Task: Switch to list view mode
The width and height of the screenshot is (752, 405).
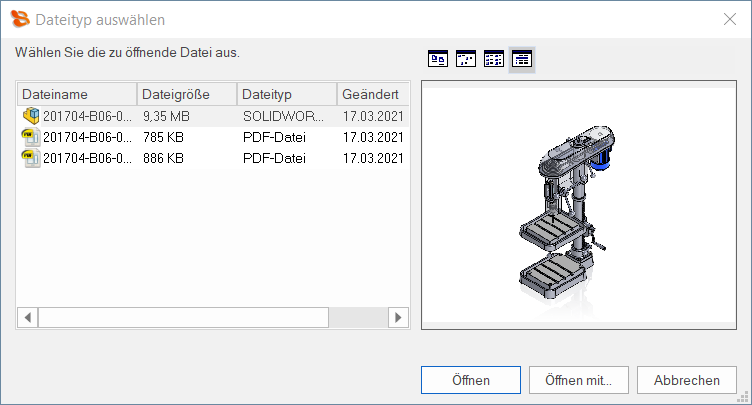Action: point(494,59)
